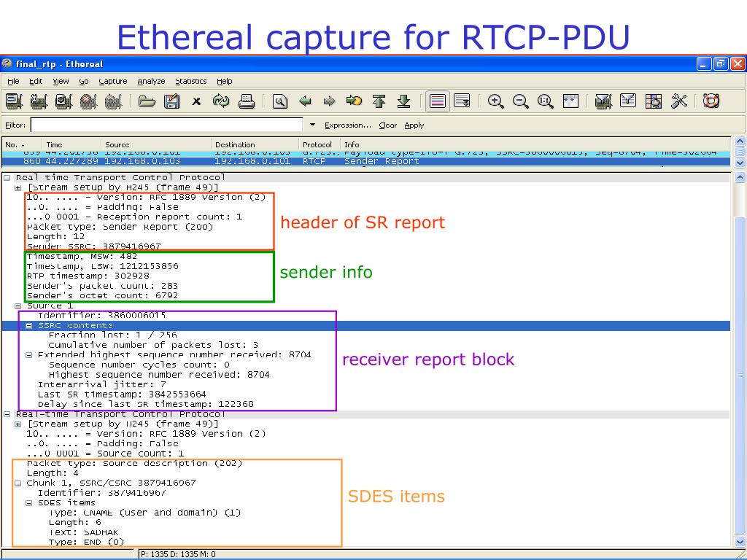Go back in packet history arrow
The image size is (747, 560).
click(305, 101)
